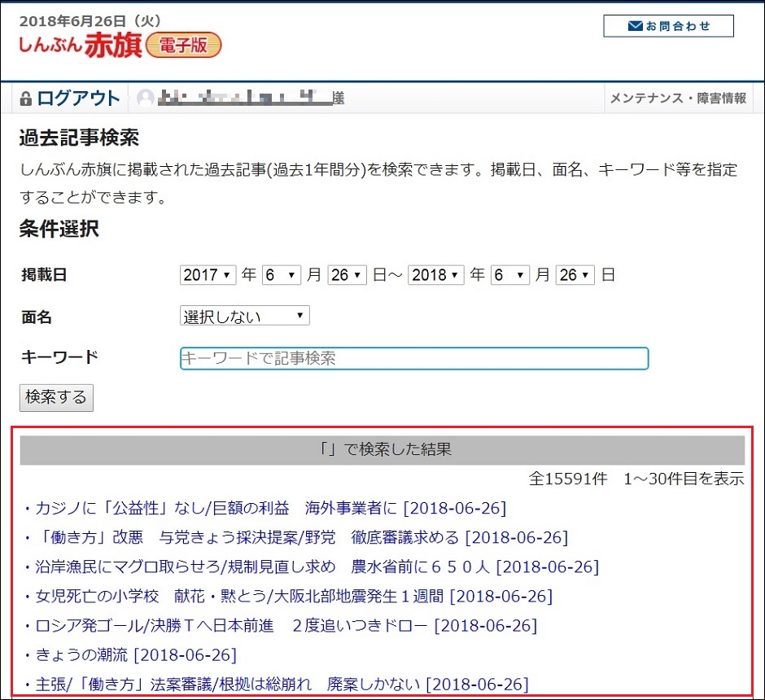Click the keyword search input field
The image size is (765, 700).
coord(413,358)
